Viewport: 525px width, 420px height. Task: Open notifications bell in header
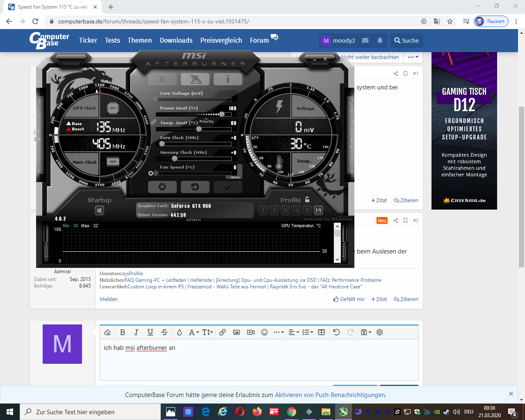(x=380, y=40)
